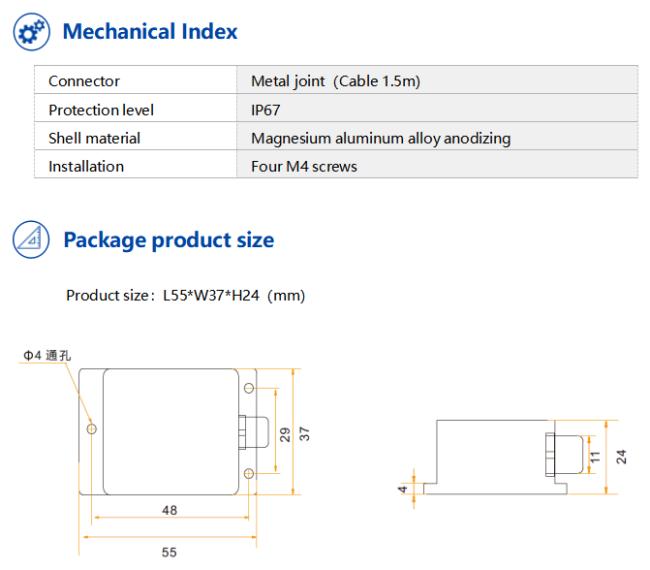Image resolution: width=650 pixels, height=570 pixels.
Task: Click the 24 height dimension in side view
Action: tap(621, 457)
